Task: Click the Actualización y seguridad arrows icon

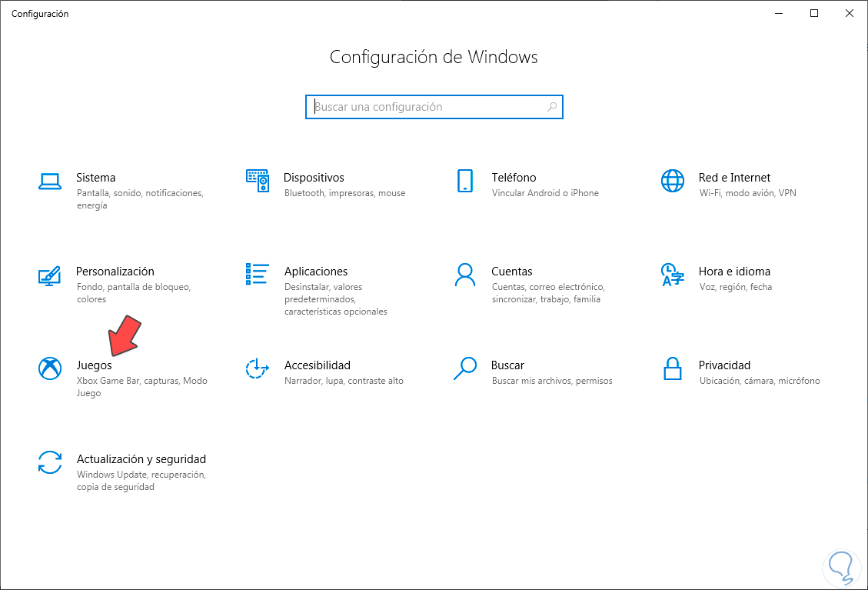Action: click(50, 462)
